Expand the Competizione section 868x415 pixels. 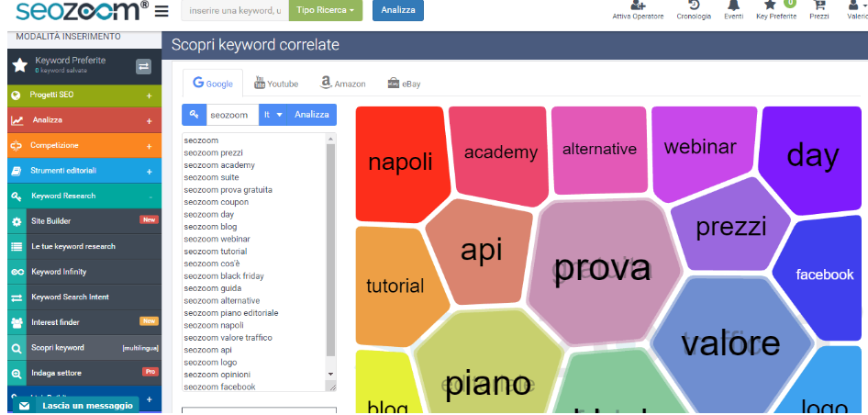coord(149,146)
